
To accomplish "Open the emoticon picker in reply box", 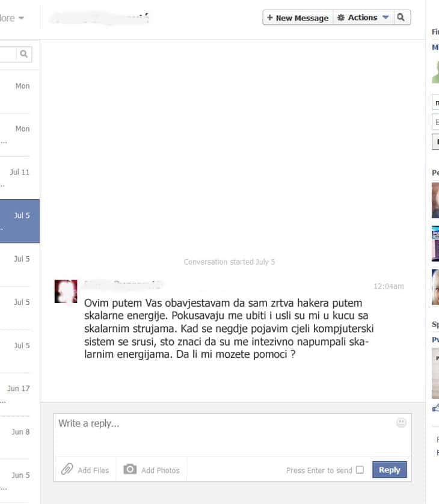I will [x=401, y=422].
